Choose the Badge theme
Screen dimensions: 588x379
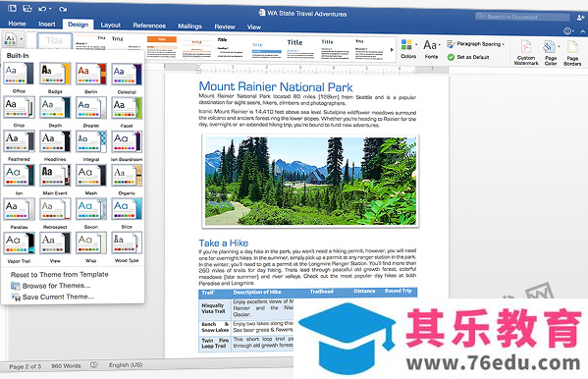[x=55, y=74]
